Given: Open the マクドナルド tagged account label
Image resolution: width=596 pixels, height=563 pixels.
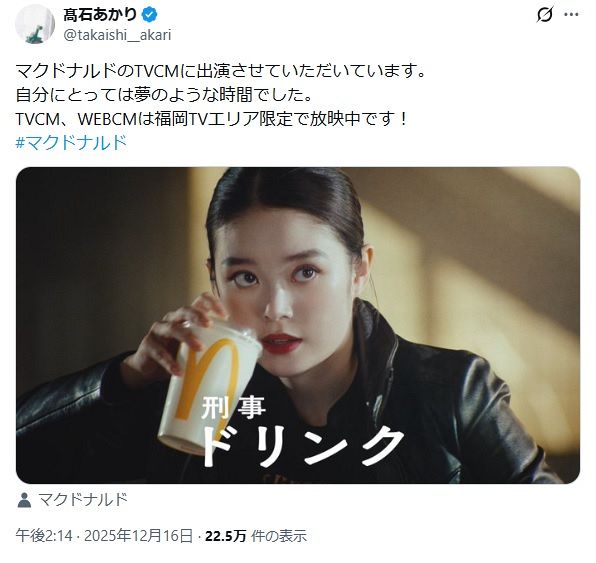Looking at the screenshot, I should pyautogui.click(x=83, y=500).
